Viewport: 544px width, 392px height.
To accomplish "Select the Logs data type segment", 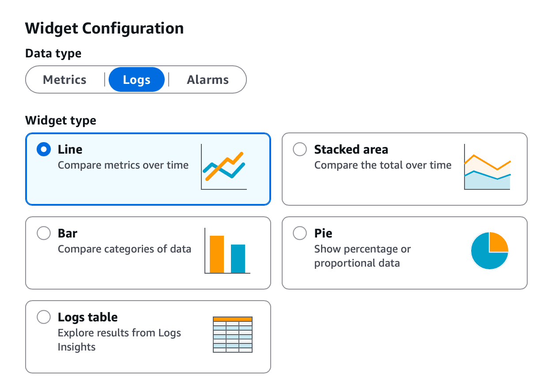I will click(x=136, y=79).
